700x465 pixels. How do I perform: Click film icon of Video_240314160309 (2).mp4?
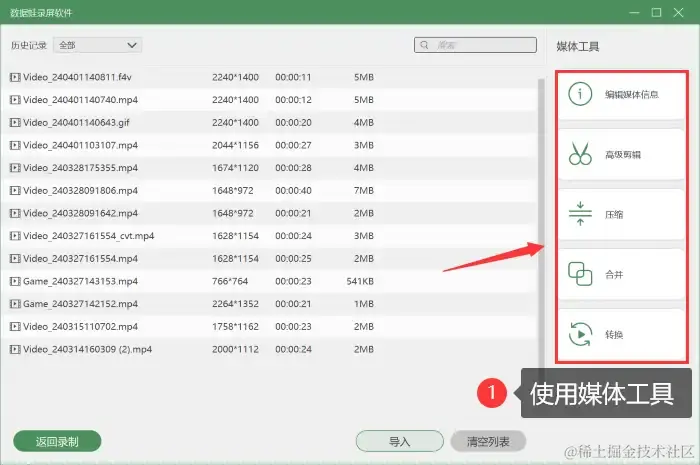coord(15,349)
